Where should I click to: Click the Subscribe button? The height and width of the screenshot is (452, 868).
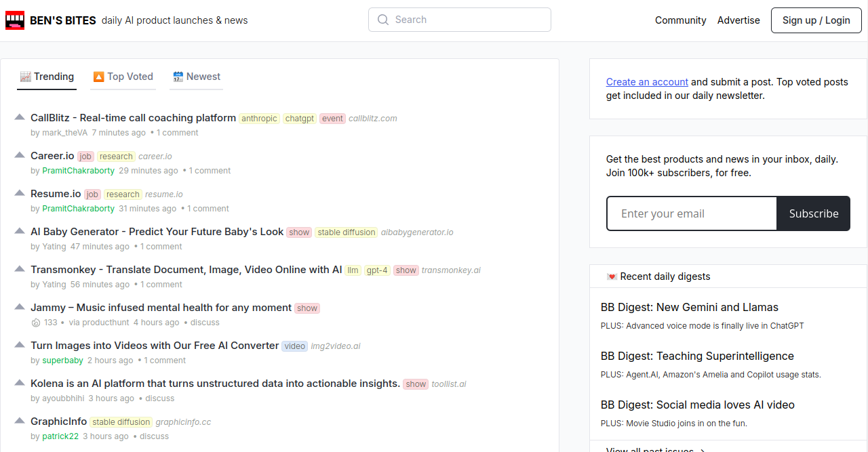point(813,213)
